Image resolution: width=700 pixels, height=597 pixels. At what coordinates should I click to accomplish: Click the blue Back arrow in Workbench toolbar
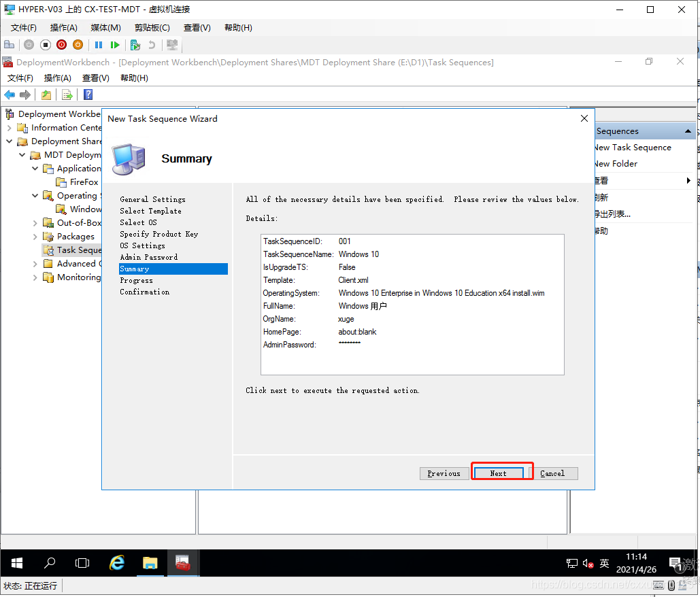[10, 95]
